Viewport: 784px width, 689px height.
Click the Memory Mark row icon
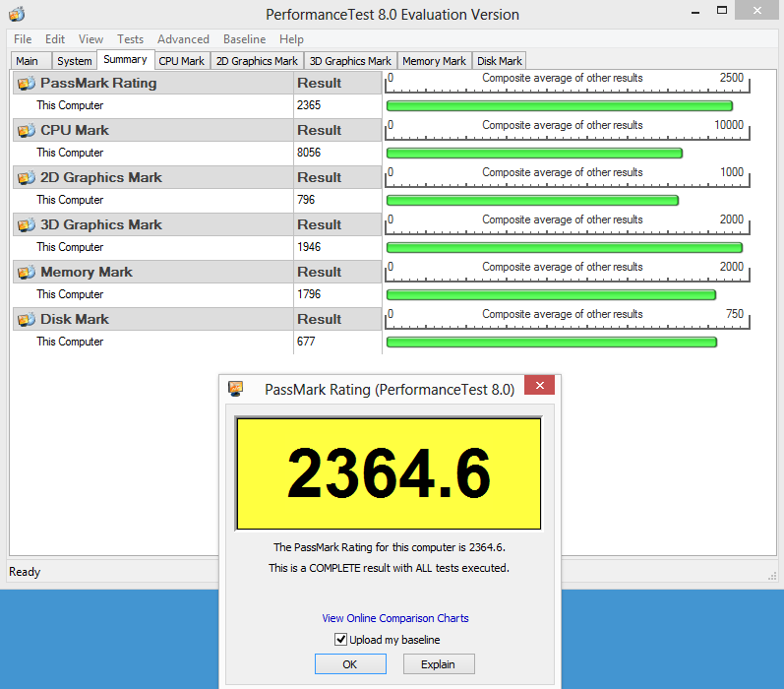click(27, 273)
